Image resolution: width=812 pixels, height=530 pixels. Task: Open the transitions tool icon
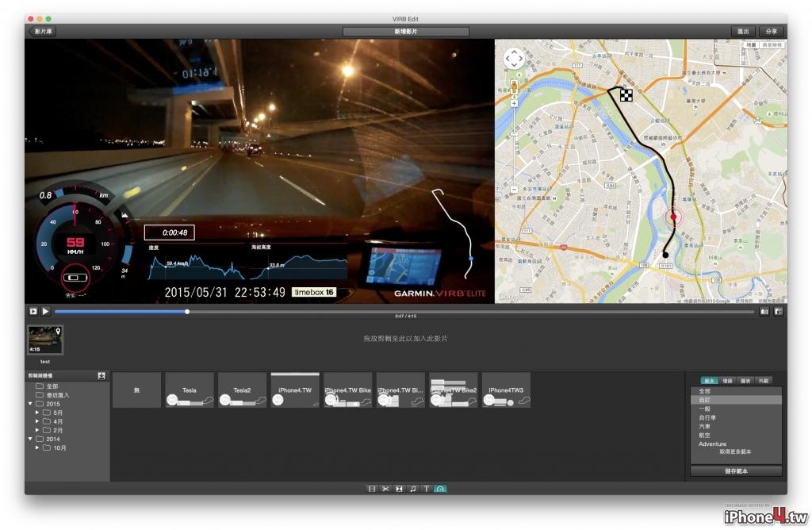(400, 489)
